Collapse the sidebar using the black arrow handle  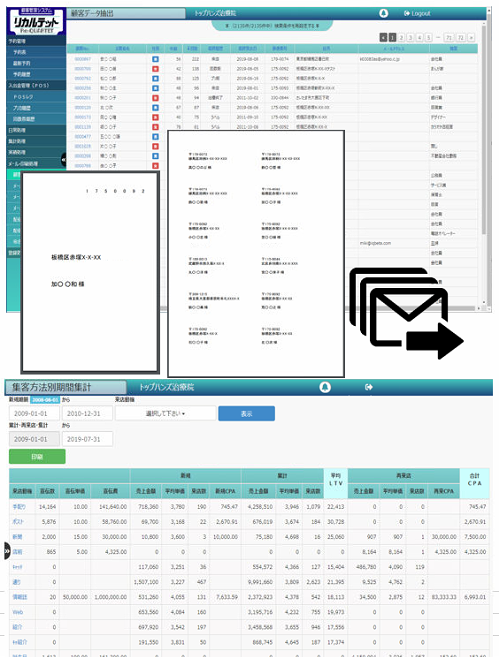click(64, 160)
